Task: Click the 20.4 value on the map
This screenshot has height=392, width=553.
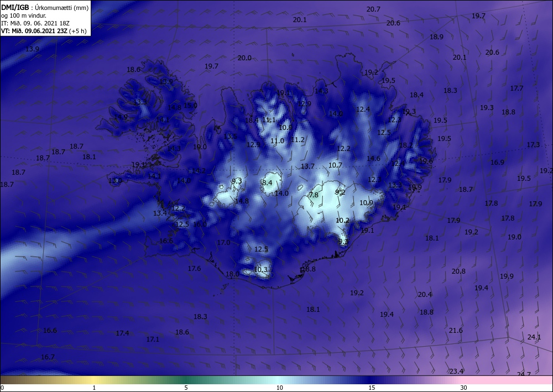Action: pos(425,294)
